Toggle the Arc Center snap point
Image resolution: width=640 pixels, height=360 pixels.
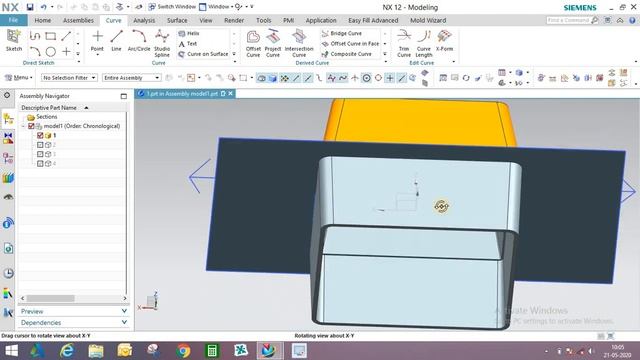pyautogui.click(x=367, y=78)
